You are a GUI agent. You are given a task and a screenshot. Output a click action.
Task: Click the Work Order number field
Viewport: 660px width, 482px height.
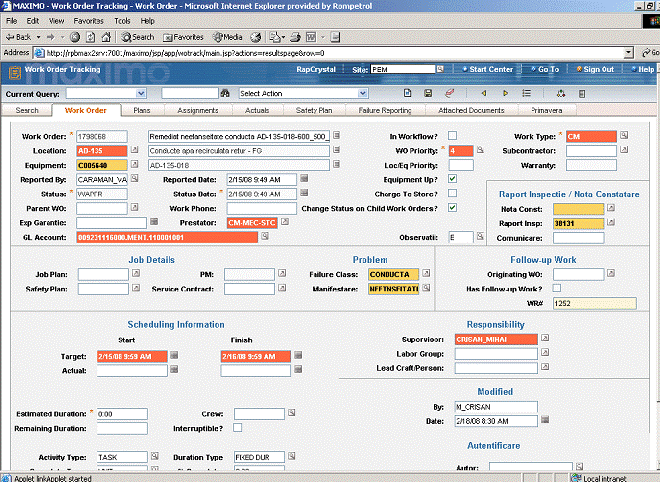pyautogui.click(x=102, y=136)
